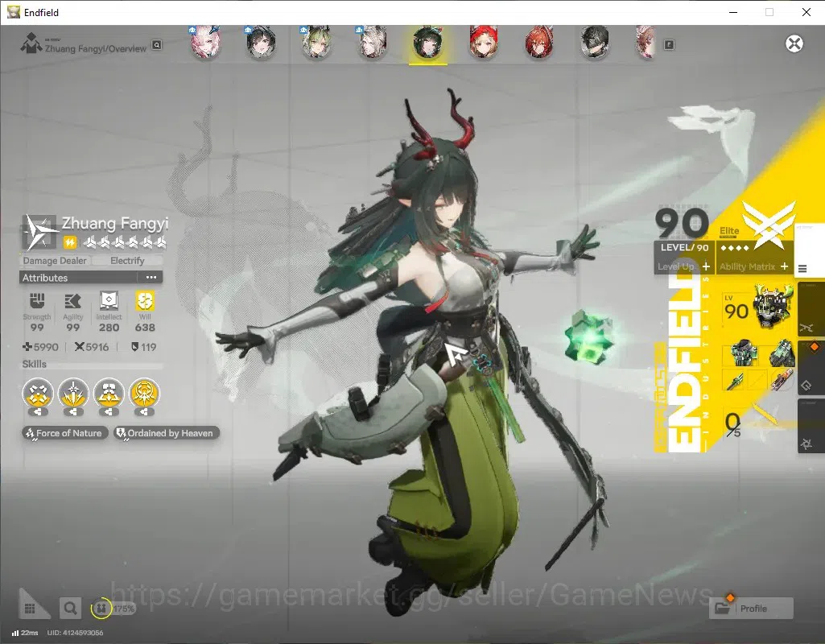The image size is (825, 644).
Task: Click the HP value 5990
Action: (40, 347)
